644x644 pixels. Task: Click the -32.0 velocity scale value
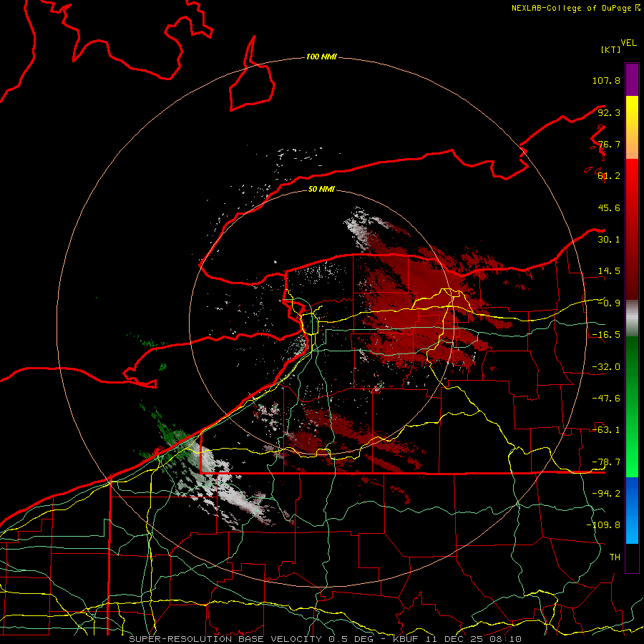606,367
